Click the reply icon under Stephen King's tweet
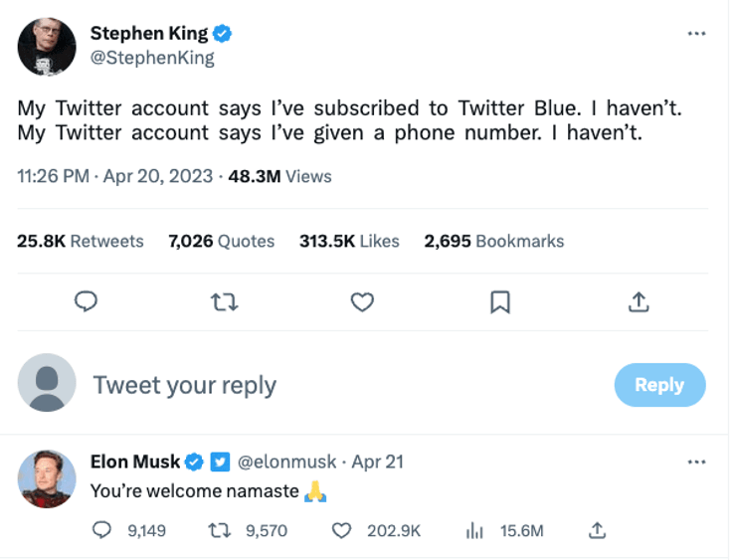 point(87,301)
